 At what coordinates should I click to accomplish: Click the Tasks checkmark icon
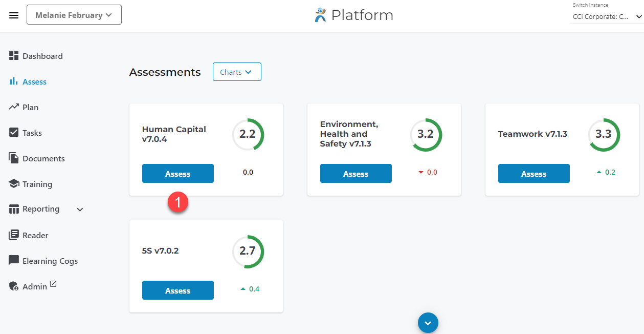pyautogui.click(x=14, y=133)
